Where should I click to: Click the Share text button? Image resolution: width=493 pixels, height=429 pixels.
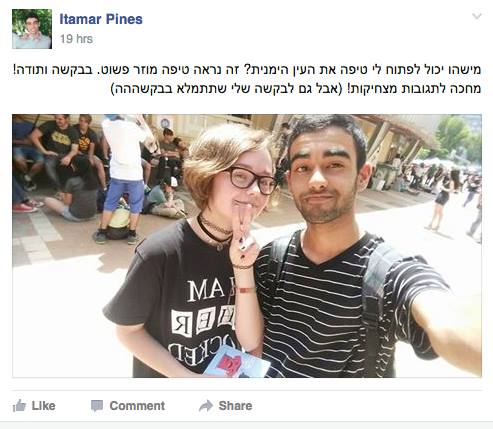235,406
